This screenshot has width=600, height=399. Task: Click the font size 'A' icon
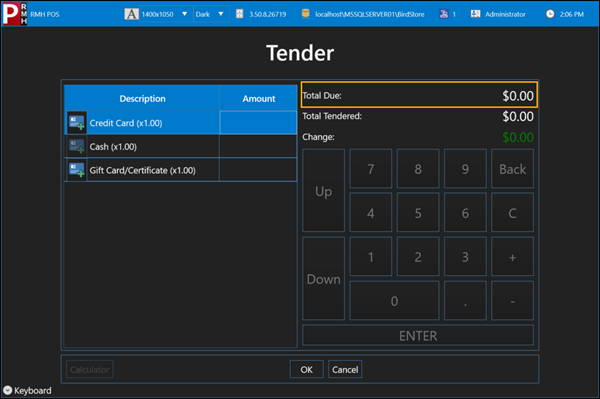pyautogui.click(x=131, y=14)
